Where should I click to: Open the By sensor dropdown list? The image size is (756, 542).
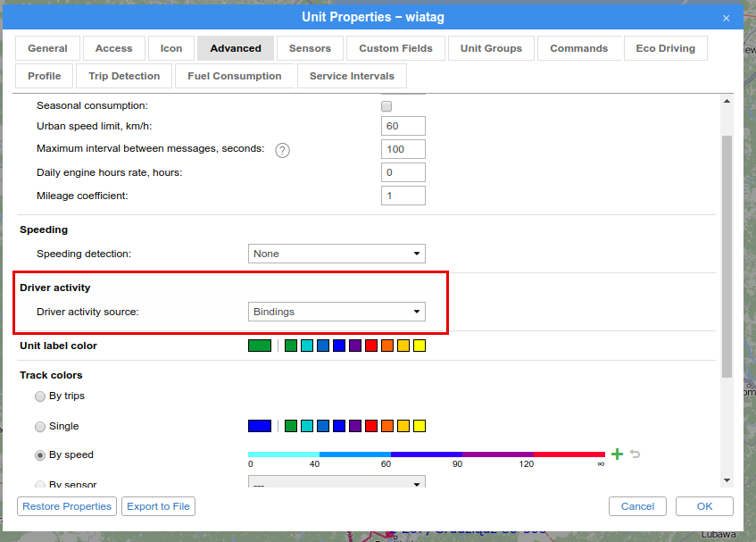[x=336, y=485]
